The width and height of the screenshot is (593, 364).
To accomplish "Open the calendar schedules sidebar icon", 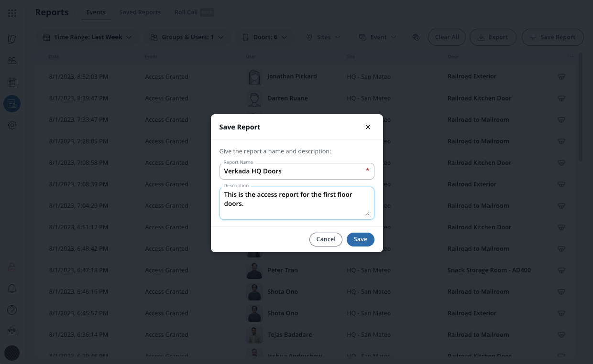I will pyautogui.click(x=12, y=82).
